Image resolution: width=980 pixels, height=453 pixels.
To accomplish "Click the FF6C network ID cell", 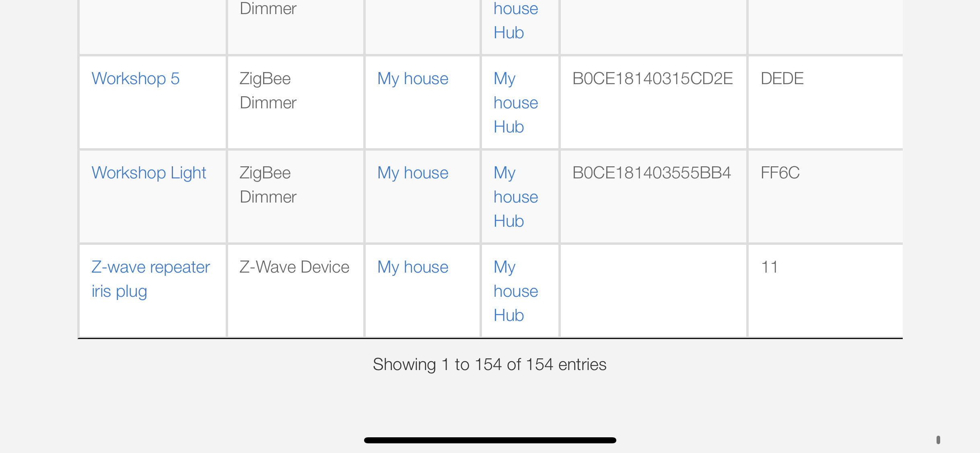I will click(x=780, y=173).
